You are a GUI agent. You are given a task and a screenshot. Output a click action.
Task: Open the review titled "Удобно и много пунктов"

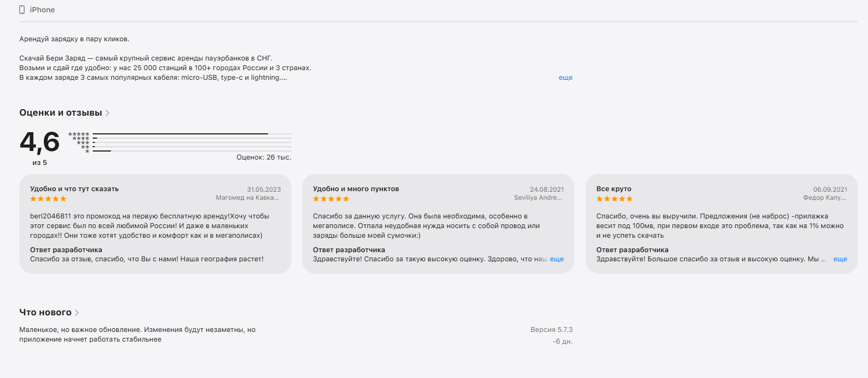[x=356, y=189]
